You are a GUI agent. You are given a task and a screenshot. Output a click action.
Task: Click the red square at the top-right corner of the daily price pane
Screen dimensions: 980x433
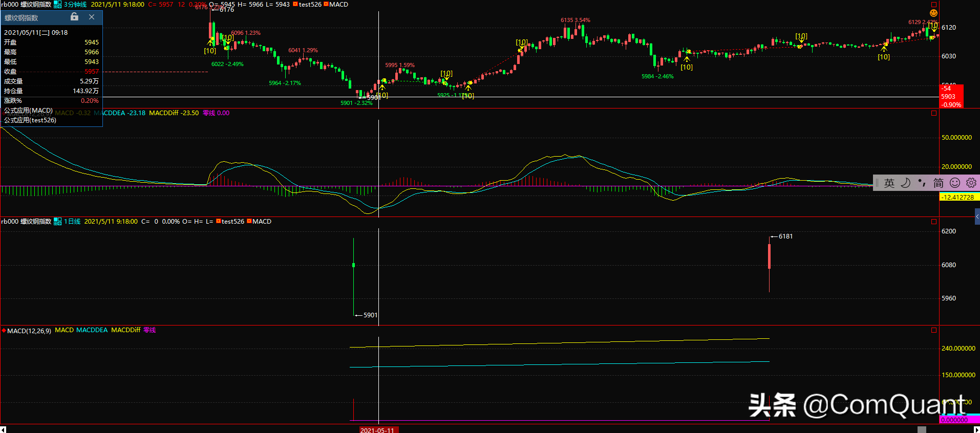tap(934, 222)
